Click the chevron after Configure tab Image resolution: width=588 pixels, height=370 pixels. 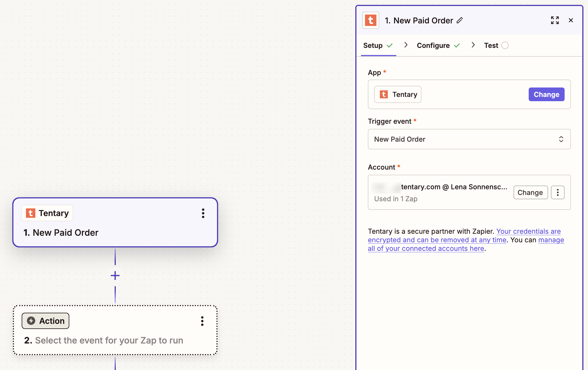point(473,45)
